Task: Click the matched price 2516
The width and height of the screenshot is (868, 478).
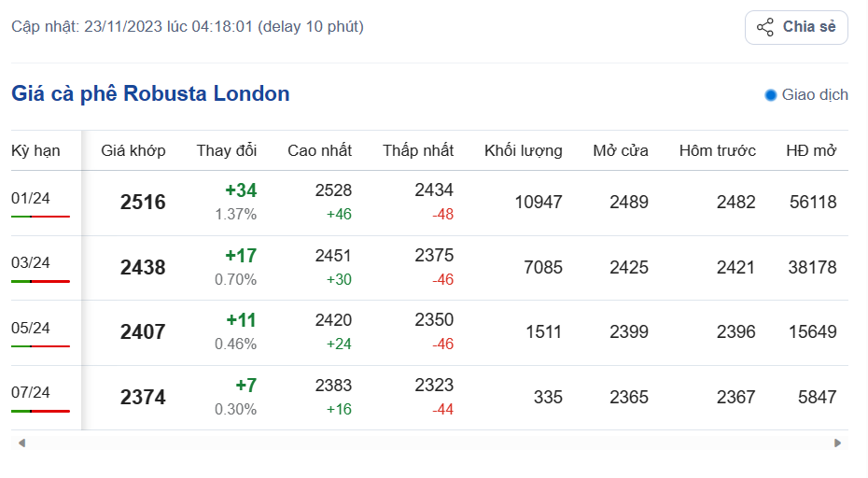Action: click(x=143, y=203)
